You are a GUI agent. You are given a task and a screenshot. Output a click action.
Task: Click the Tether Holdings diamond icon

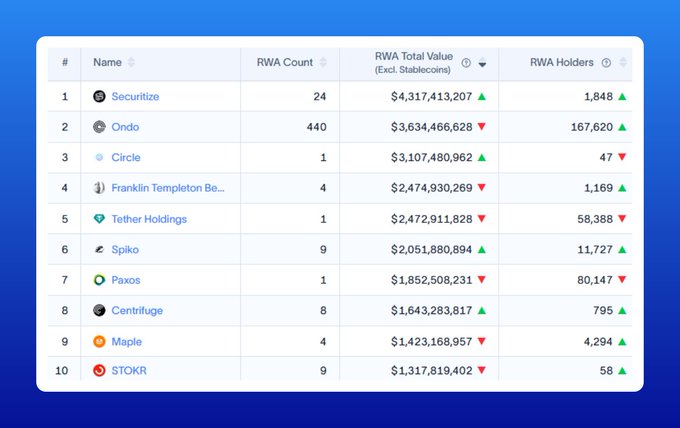(99, 219)
